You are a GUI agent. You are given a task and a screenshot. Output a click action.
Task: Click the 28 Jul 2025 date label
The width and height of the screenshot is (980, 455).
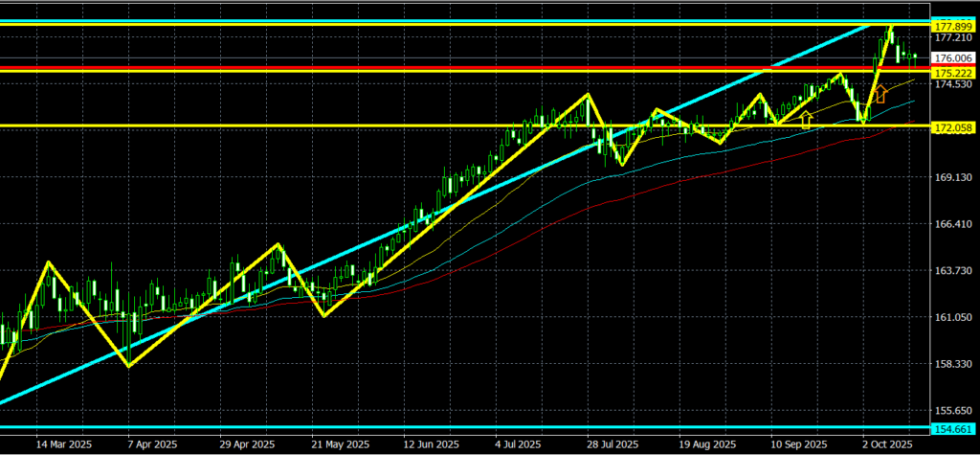[612, 445]
